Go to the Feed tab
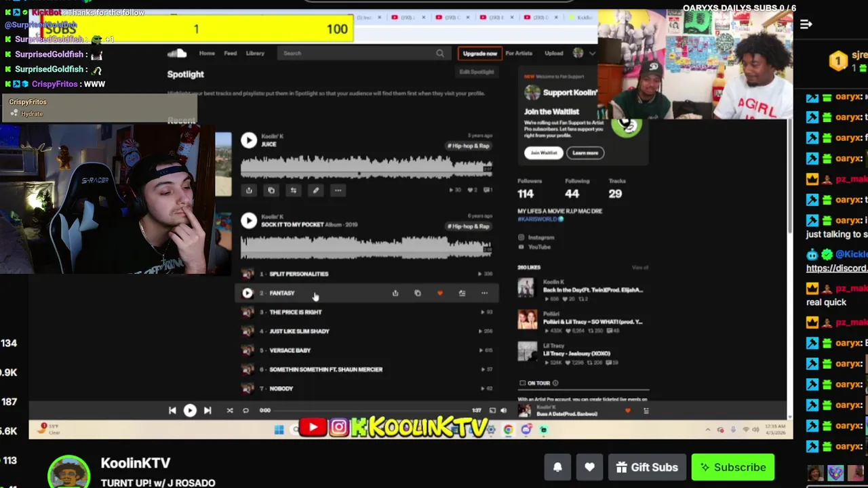 (231, 53)
